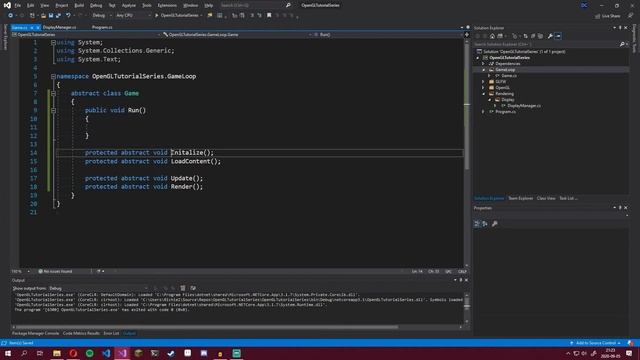This screenshot has width=640, height=360.
Task: Click the Search Solution Explorer input field
Action: click(545, 44)
